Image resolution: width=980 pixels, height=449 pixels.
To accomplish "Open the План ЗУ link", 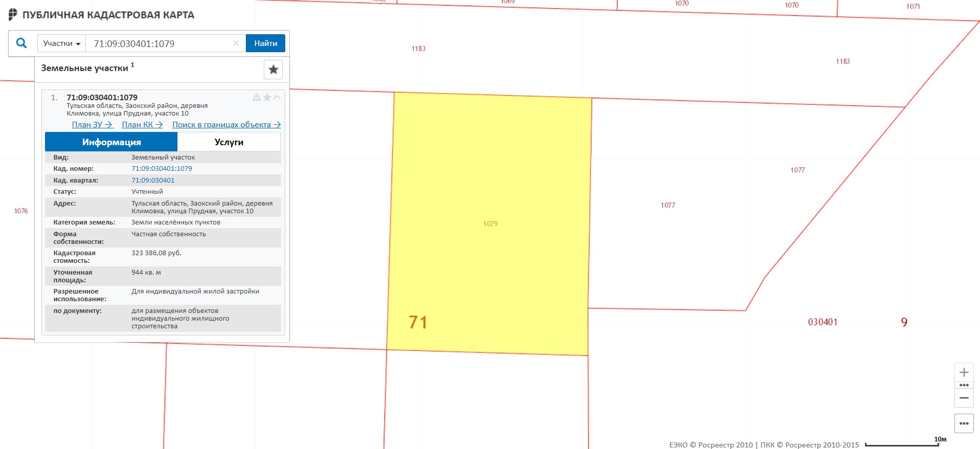I will (x=92, y=125).
